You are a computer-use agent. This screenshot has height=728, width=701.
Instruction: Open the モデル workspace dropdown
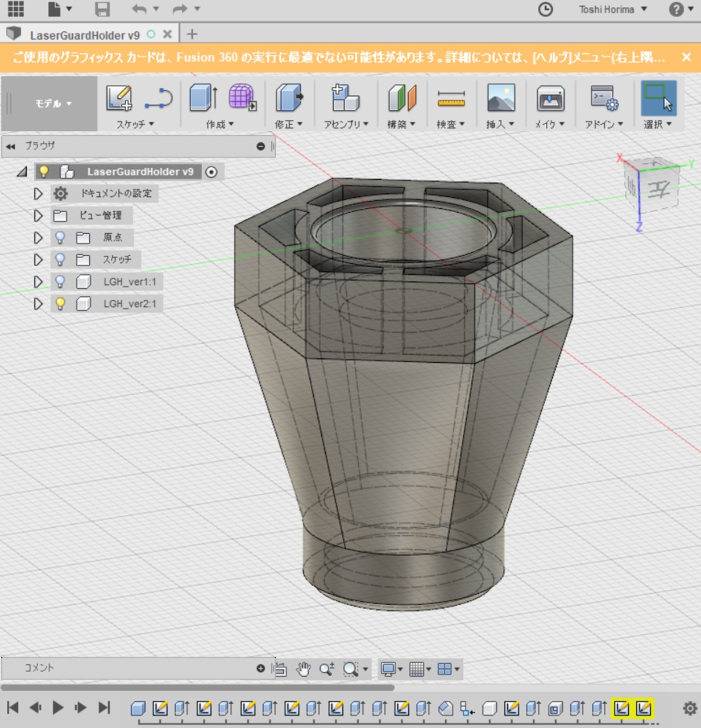(53, 104)
